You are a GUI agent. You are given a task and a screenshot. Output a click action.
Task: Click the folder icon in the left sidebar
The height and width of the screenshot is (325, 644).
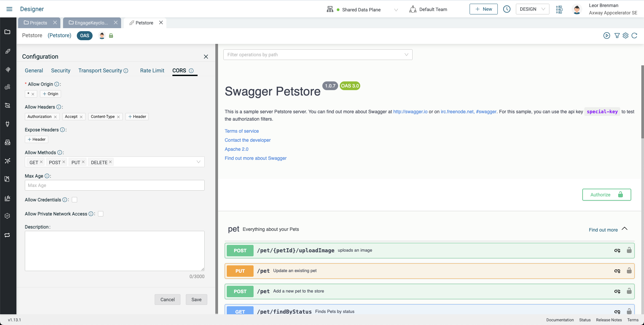click(x=7, y=32)
